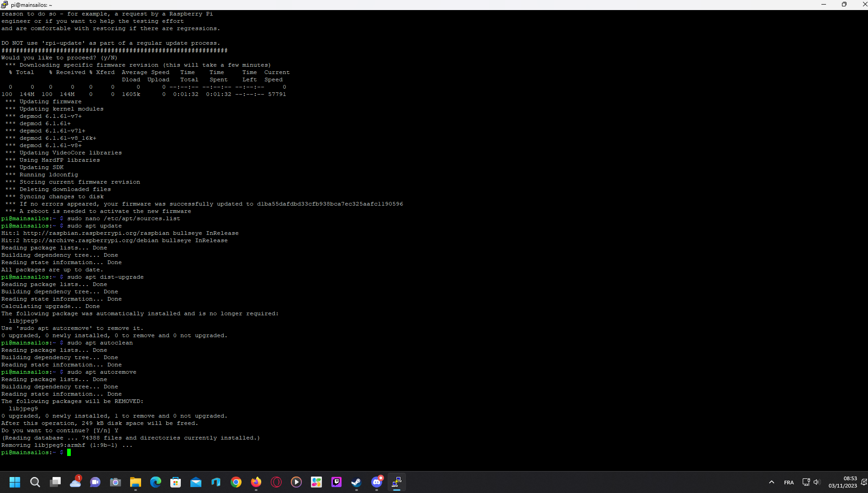Open File Explorer from the taskbar
The image size is (868, 493).
tap(136, 482)
